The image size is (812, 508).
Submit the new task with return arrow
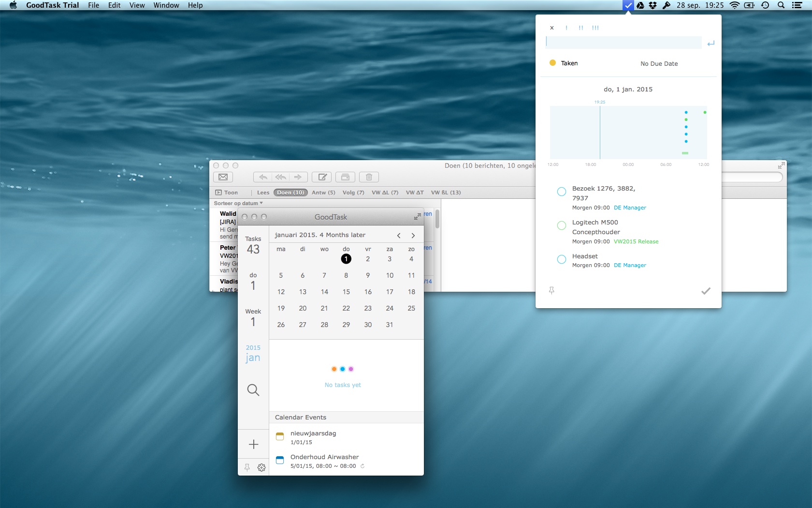710,44
